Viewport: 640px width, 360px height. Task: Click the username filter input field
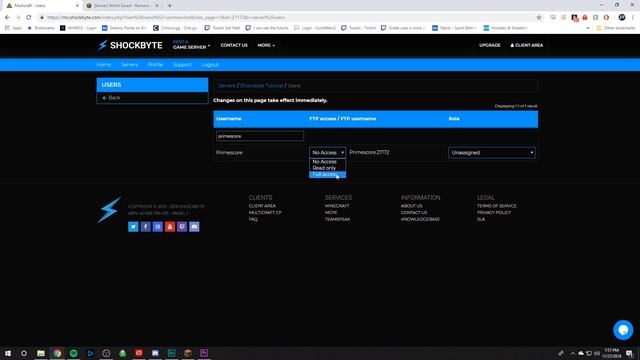[260, 136]
